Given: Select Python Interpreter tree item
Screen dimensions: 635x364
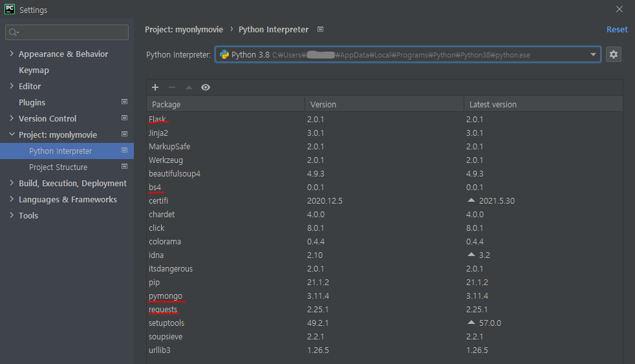Looking at the screenshot, I should pos(67,151).
